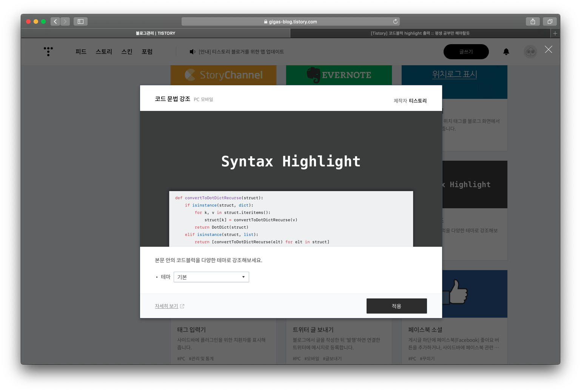Open the 피드 menu

point(81,52)
